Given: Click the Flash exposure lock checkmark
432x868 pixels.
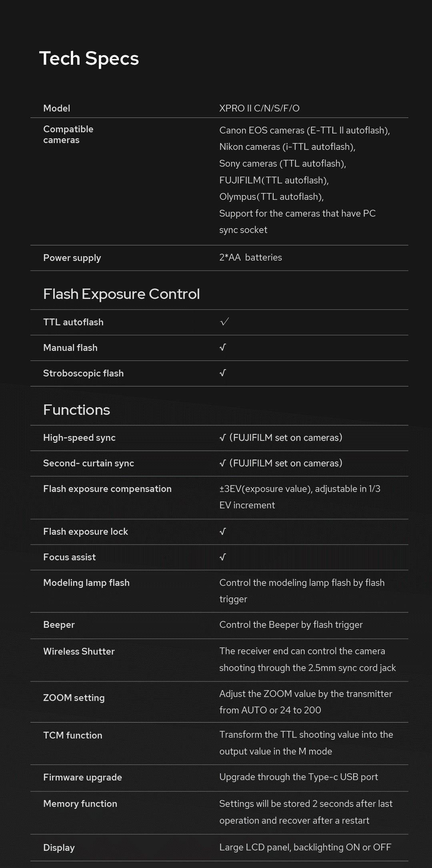Looking at the screenshot, I should (223, 531).
